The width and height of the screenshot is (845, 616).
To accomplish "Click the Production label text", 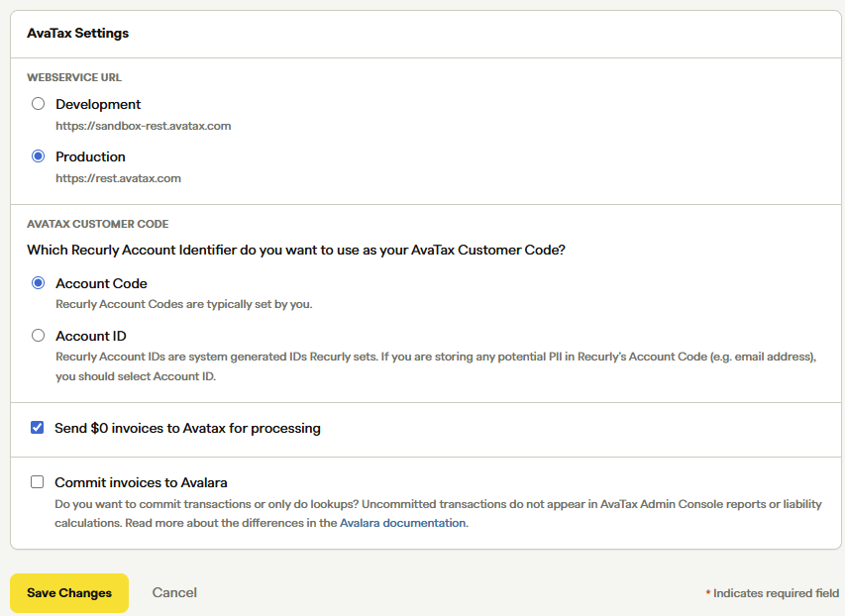I will (90, 156).
